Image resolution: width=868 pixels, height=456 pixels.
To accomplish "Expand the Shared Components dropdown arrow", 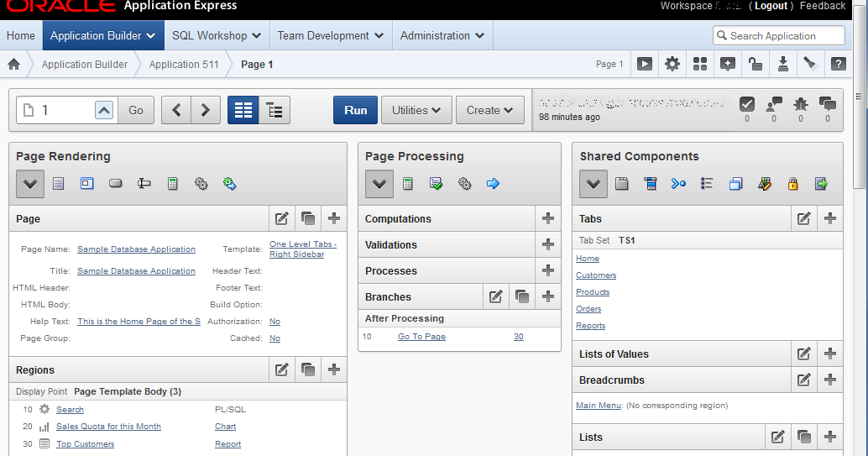I will click(x=593, y=184).
